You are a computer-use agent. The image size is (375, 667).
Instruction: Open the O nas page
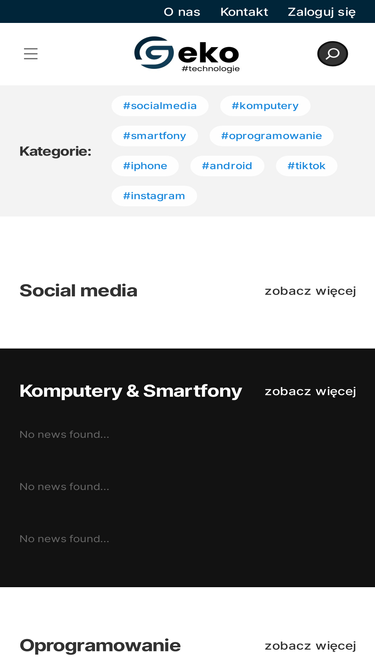[x=182, y=12]
